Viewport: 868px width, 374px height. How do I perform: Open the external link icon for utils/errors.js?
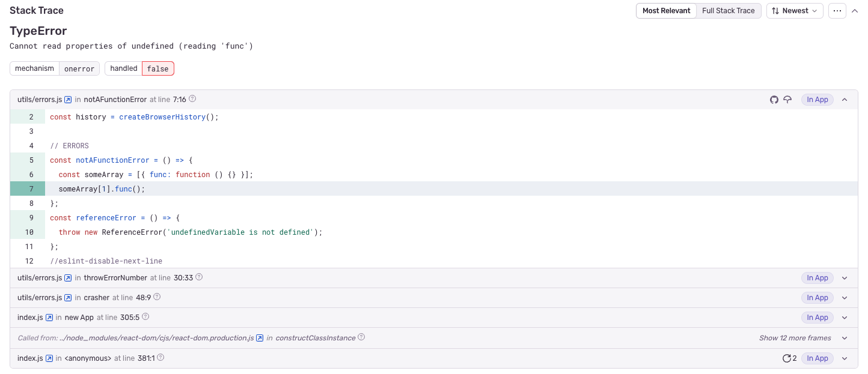tap(66, 99)
